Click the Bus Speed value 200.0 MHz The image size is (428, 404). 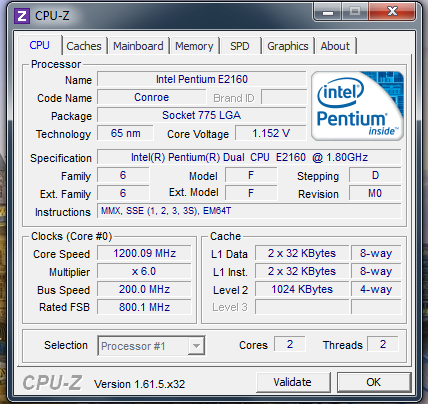144,289
